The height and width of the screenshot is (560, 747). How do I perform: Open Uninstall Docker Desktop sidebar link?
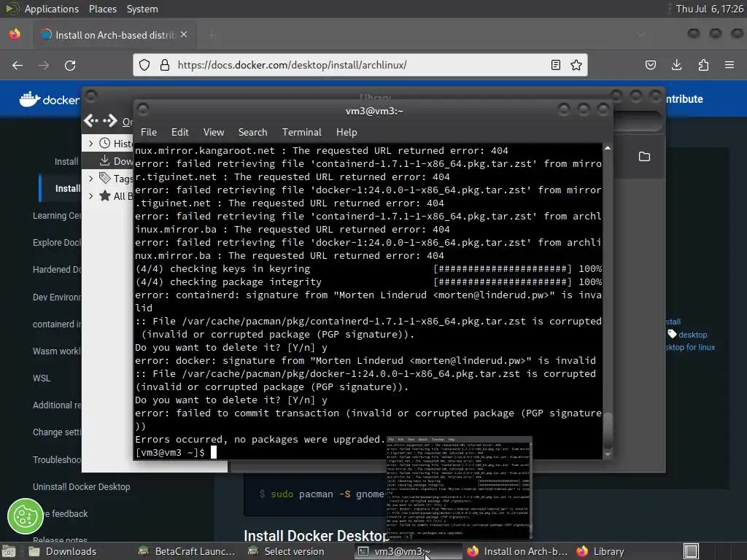pos(82,486)
